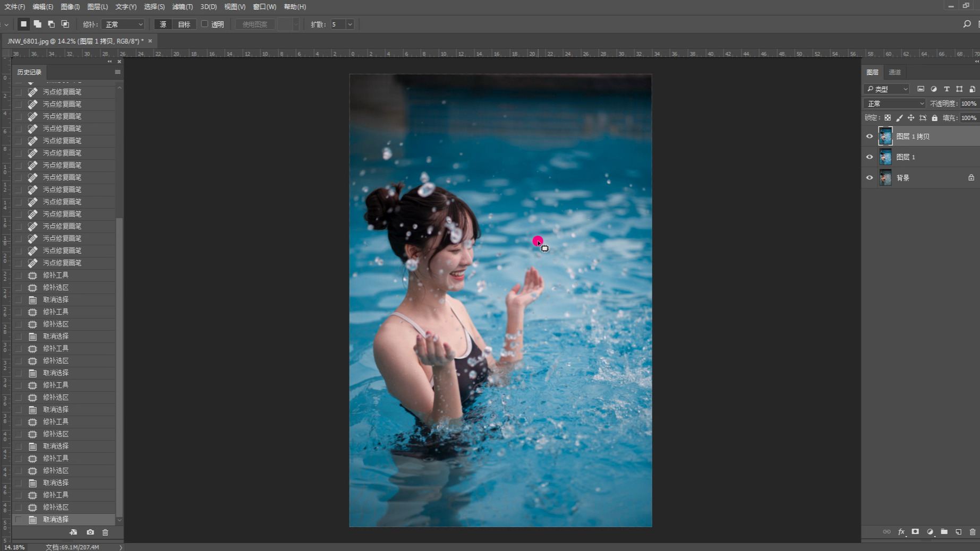The image size is (980, 551).
Task: Switch to the 通道 tab
Action: pyautogui.click(x=894, y=72)
